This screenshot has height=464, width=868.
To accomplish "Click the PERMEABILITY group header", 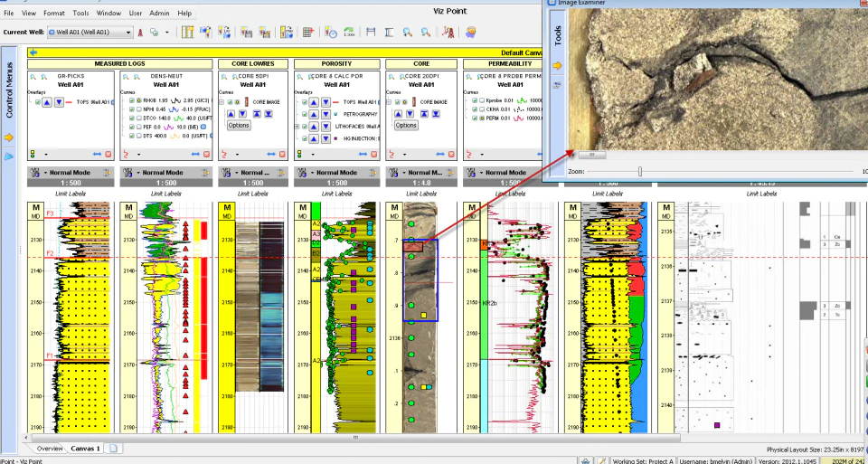I will tap(503, 63).
